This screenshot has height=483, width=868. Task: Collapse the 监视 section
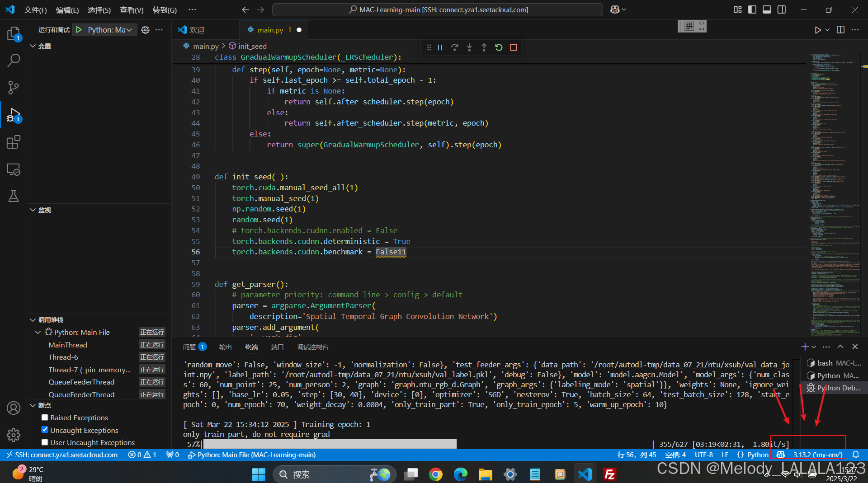click(x=33, y=210)
